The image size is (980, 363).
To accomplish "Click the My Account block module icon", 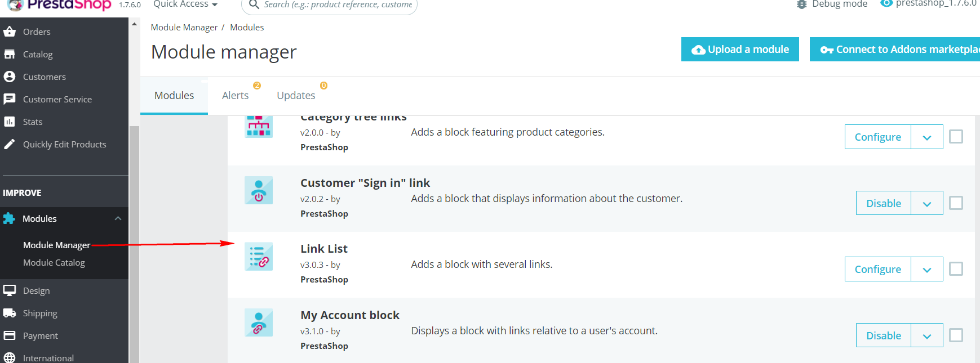I will [259, 322].
